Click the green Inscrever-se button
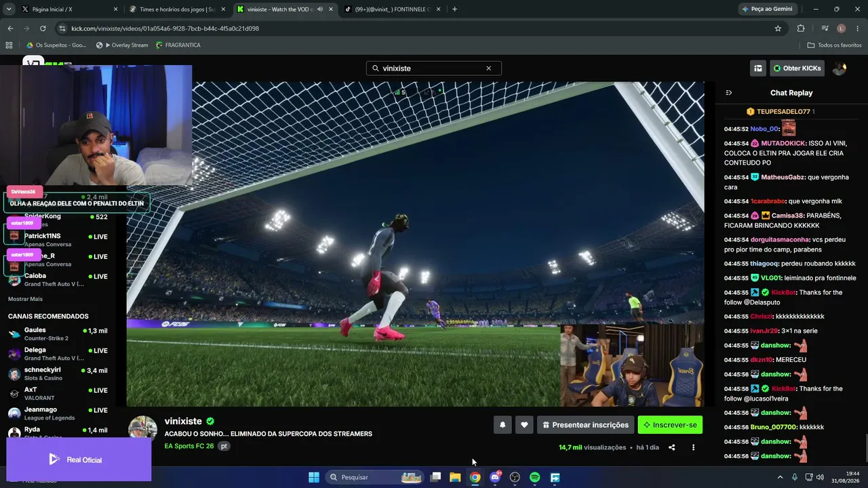Viewport: 868px width, 488px height. (670, 425)
